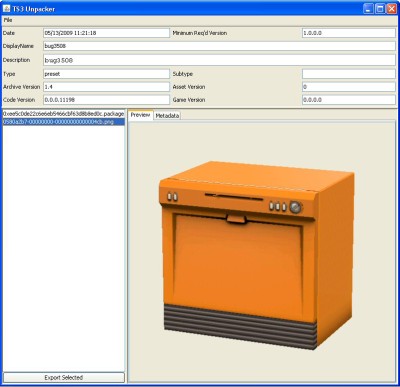Screen dimensions: 400x387
Task: Click the orange dishwasher preview image
Action: [256, 255]
